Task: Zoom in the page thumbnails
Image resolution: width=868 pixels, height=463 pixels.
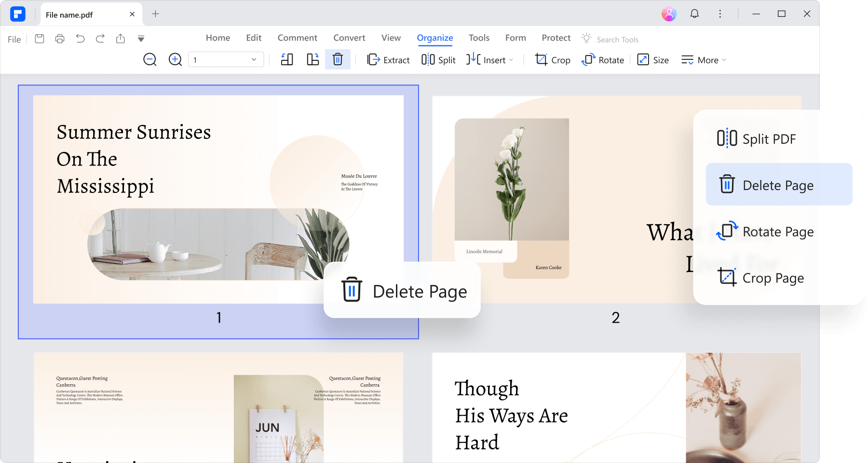Action: point(175,60)
